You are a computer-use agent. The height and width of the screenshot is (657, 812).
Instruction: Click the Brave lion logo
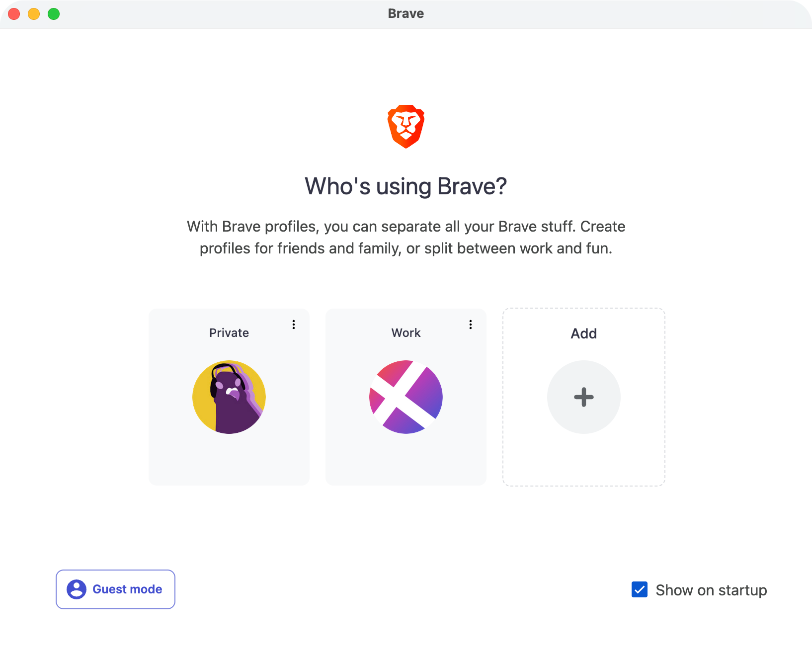point(406,126)
